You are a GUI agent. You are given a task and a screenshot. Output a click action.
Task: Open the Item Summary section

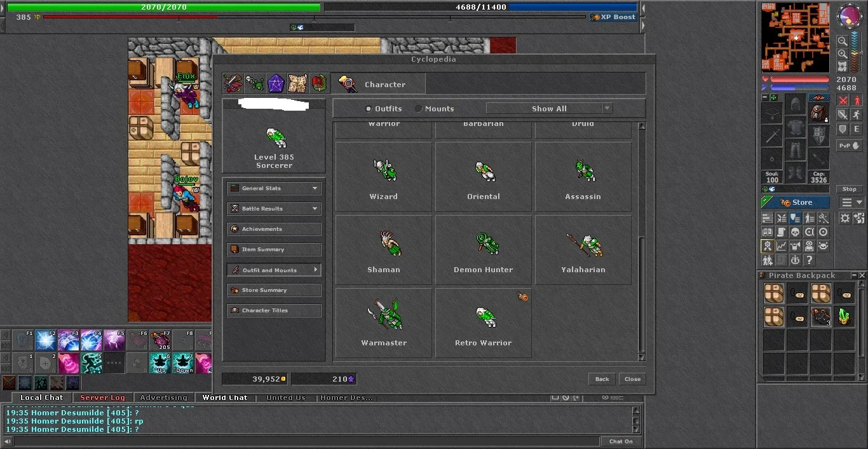click(274, 249)
